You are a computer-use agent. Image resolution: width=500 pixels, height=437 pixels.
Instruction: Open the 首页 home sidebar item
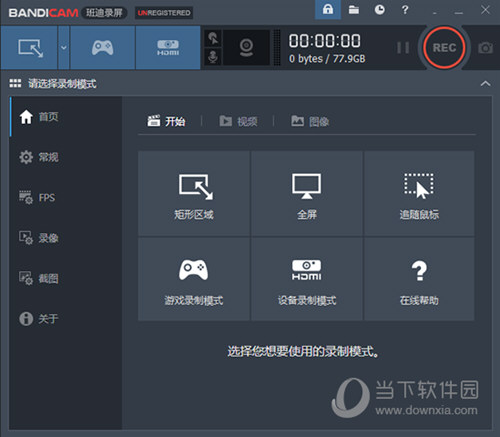pos(66,117)
